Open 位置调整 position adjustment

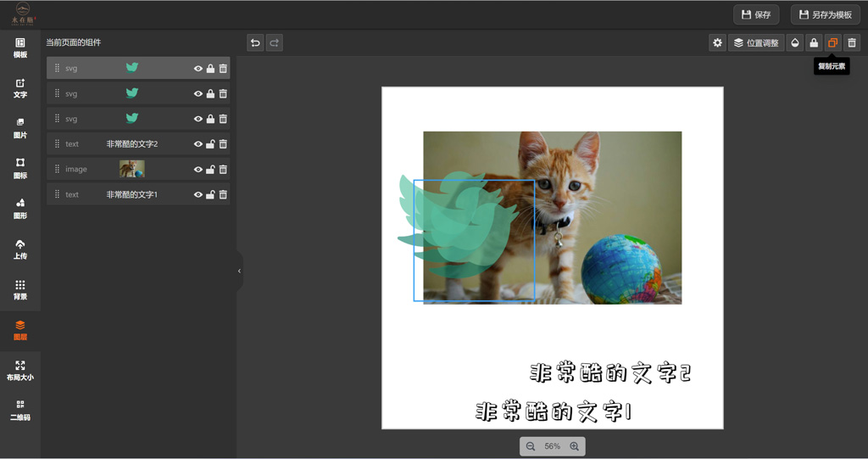pyautogui.click(x=756, y=42)
